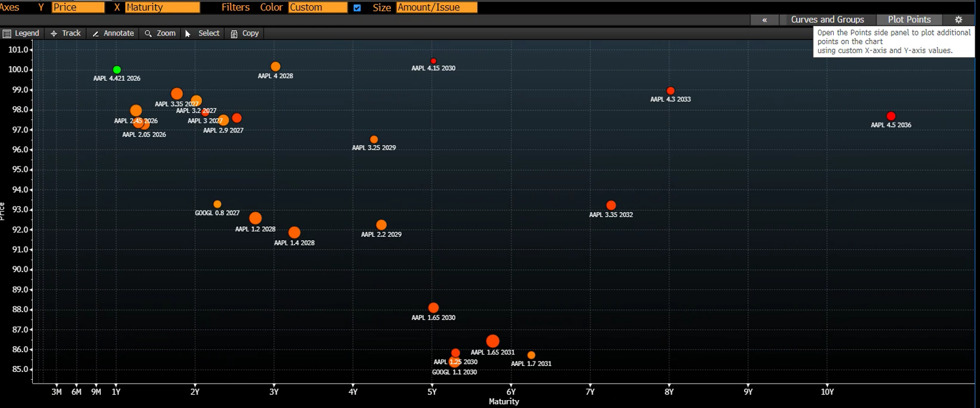Open the Y axis Price dropdown
980x408 pixels.
pyautogui.click(x=78, y=8)
